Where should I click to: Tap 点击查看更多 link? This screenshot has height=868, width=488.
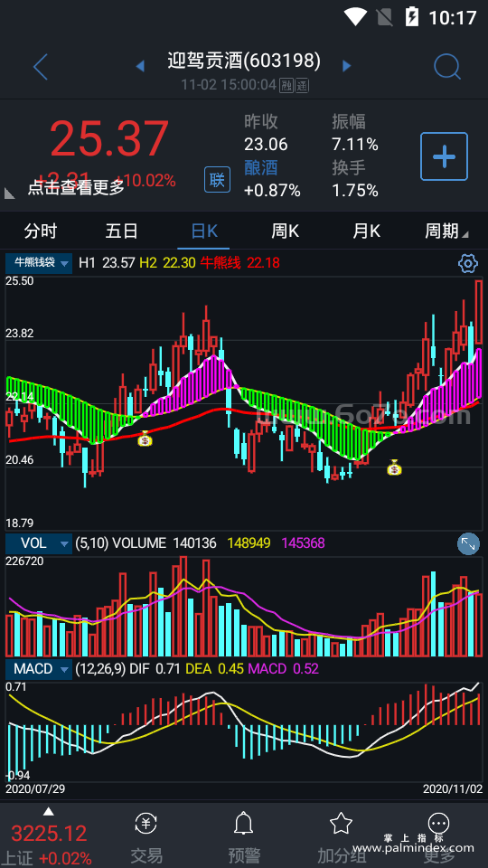pyautogui.click(x=76, y=188)
